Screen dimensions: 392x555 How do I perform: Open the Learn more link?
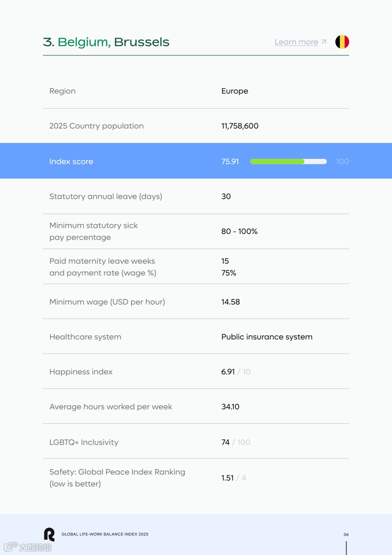tap(296, 42)
